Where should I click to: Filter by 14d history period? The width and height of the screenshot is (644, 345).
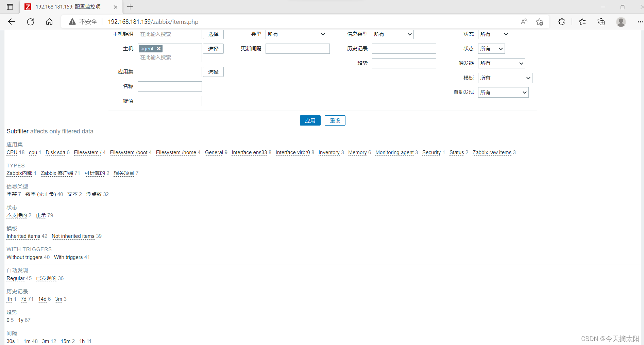[x=42, y=299]
